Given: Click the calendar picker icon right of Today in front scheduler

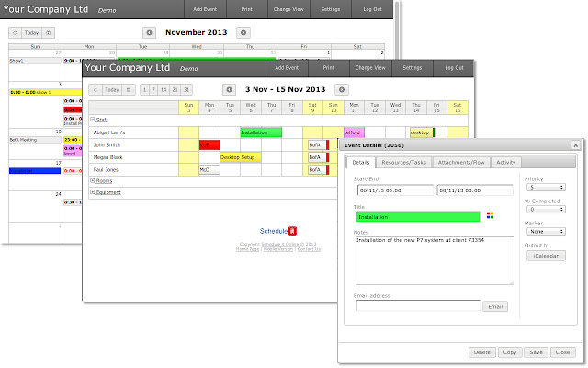Looking at the screenshot, I should click(129, 90).
